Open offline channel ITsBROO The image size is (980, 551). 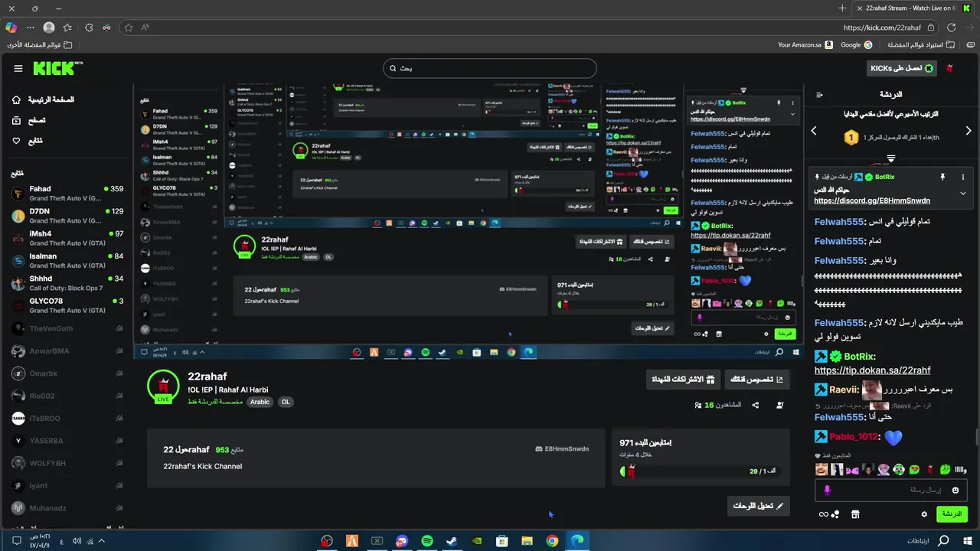[67, 418]
